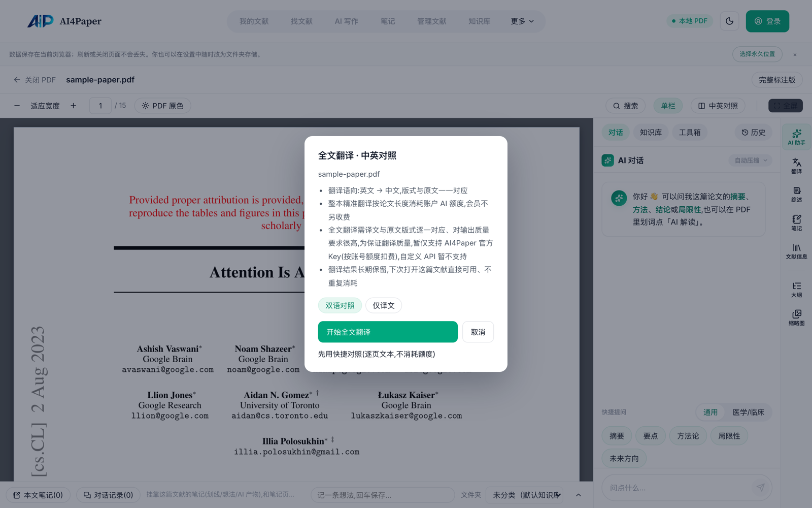Click the 摘要 link in greeting

(x=738, y=197)
